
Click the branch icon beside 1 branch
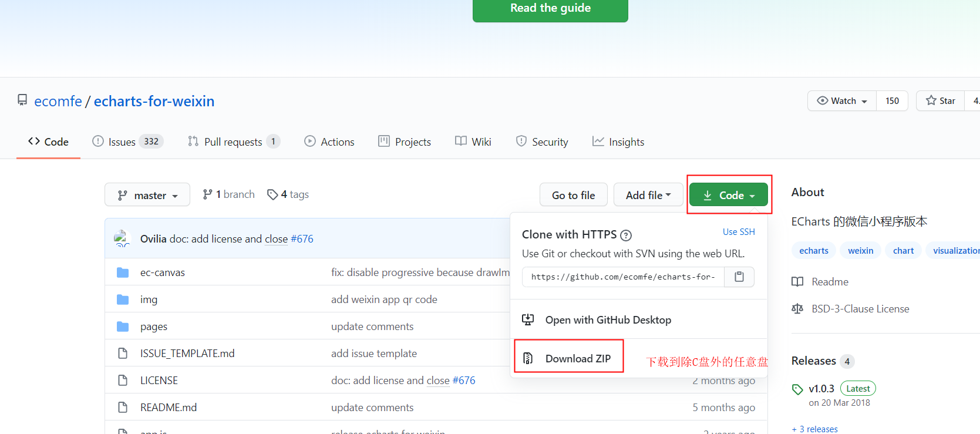(x=207, y=194)
